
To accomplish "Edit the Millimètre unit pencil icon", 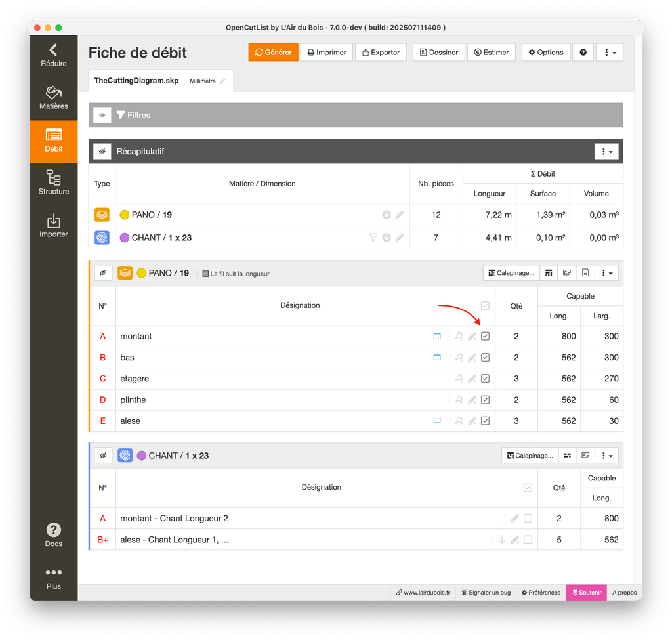I will click(222, 81).
